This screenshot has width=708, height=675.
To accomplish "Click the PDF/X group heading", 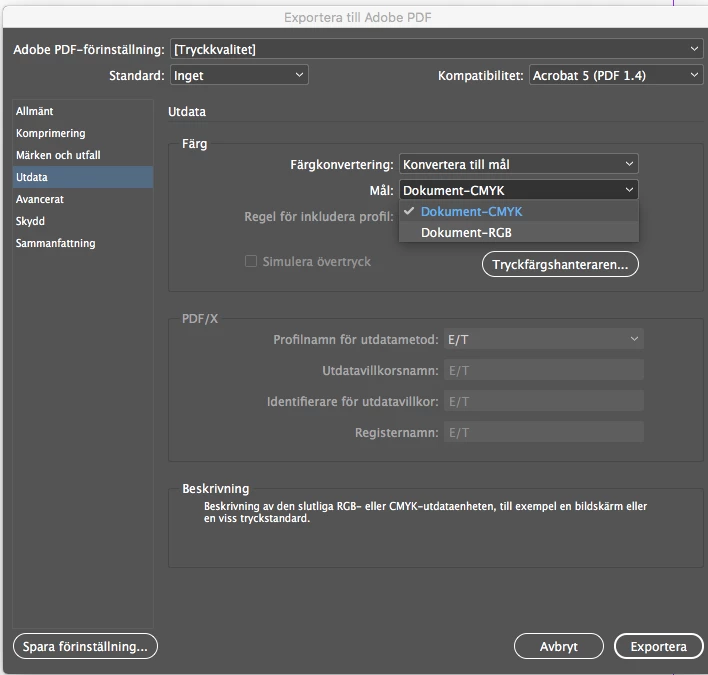I will tap(200, 319).
